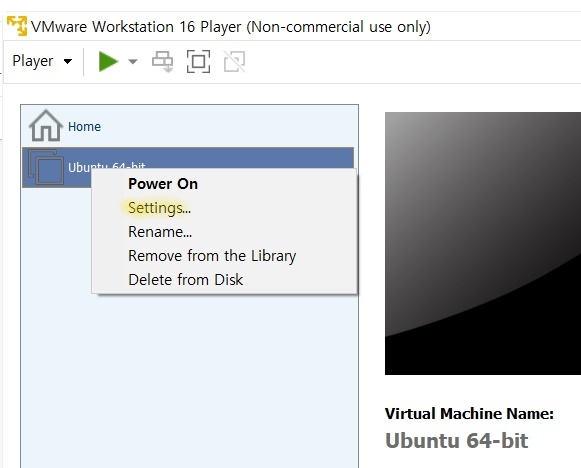Click the VMware Workstation logo icon
Image resolution: width=581 pixels, height=468 pixels.
pyautogui.click(x=17, y=26)
